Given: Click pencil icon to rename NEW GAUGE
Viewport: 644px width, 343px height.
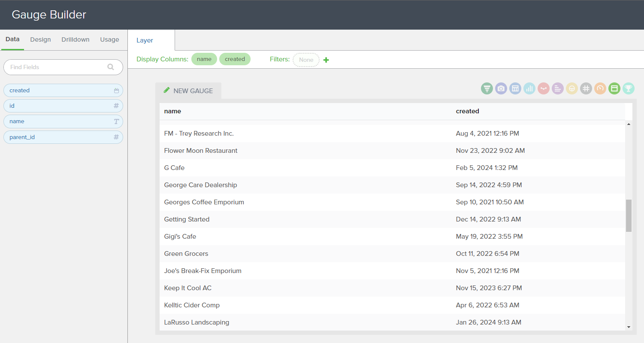Looking at the screenshot, I should [x=166, y=91].
